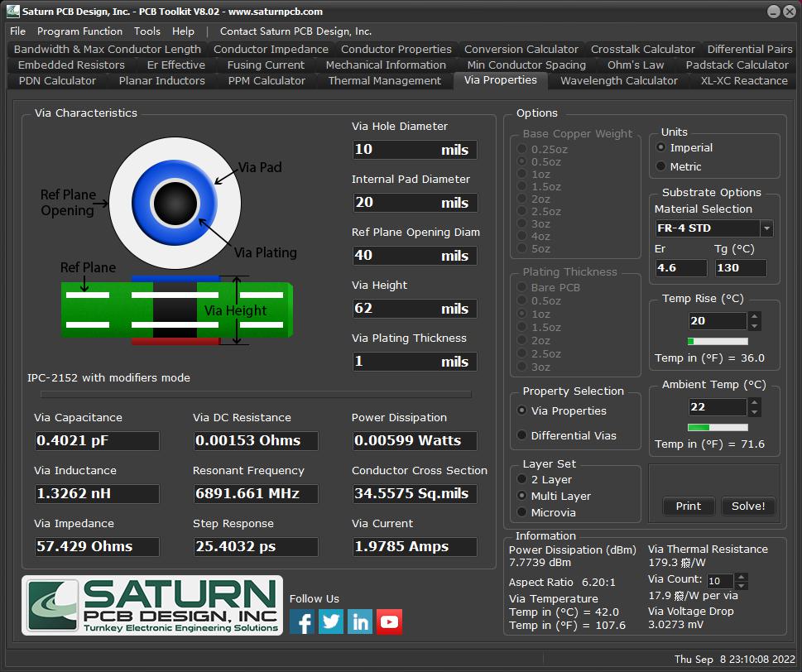The image size is (802, 672).
Task: Click the Via Current result 1.9785 Amps
Action: click(x=415, y=547)
